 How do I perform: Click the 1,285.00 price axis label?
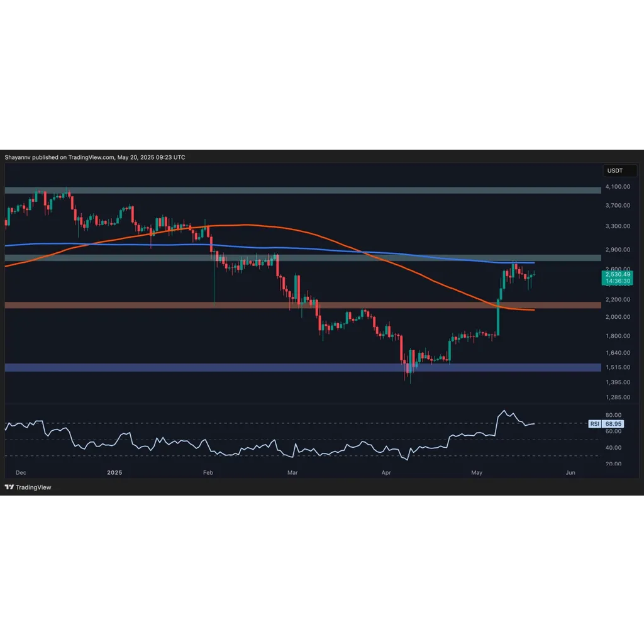(x=618, y=397)
